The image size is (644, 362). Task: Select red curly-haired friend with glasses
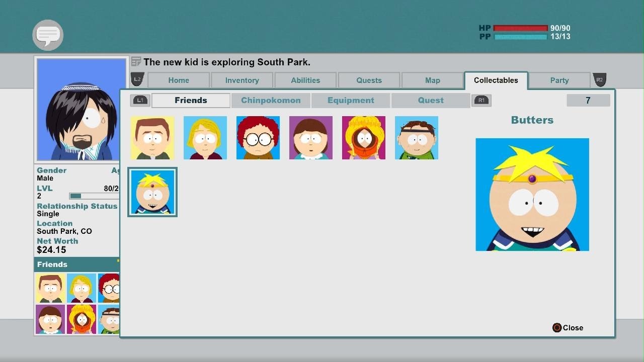click(x=258, y=138)
